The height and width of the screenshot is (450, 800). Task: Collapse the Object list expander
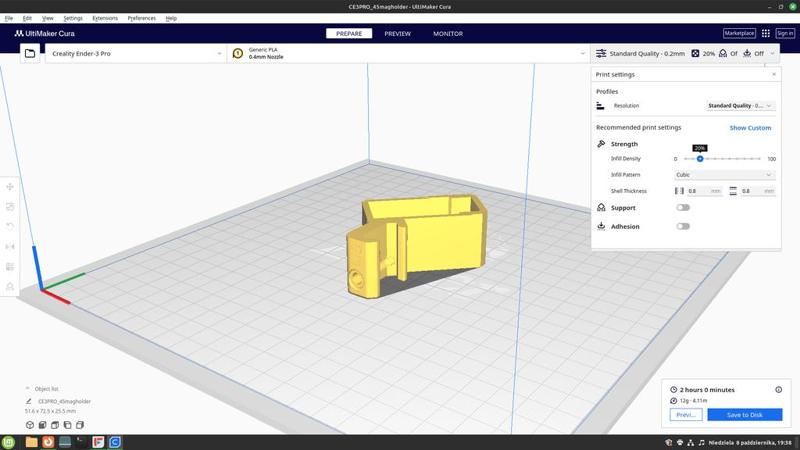[x=28, y=389]
